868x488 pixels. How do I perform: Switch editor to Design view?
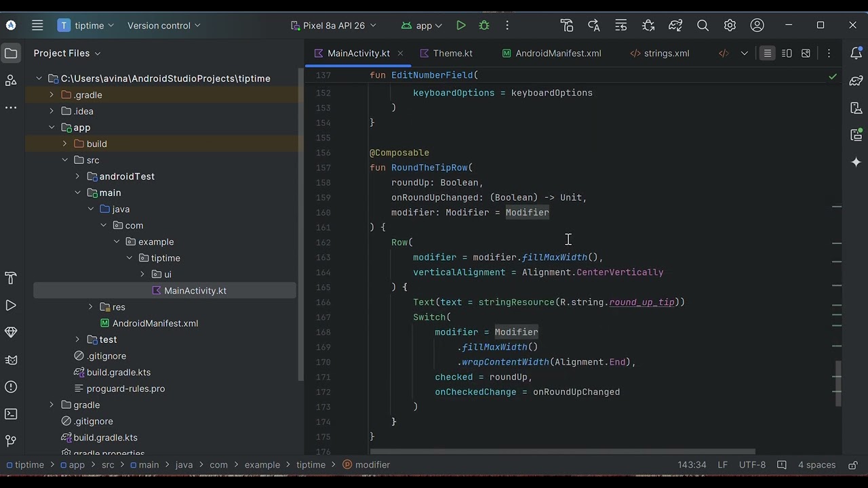coord(806,53)
